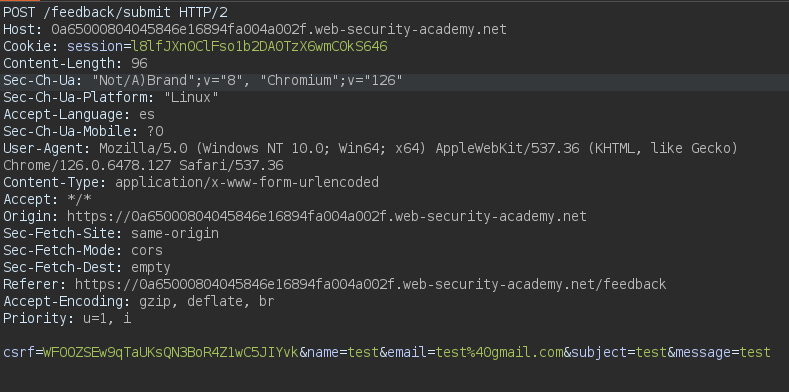Click the Origin header URL
The image size is (789, 392).
pyautogui.click(x=327, y=217)
